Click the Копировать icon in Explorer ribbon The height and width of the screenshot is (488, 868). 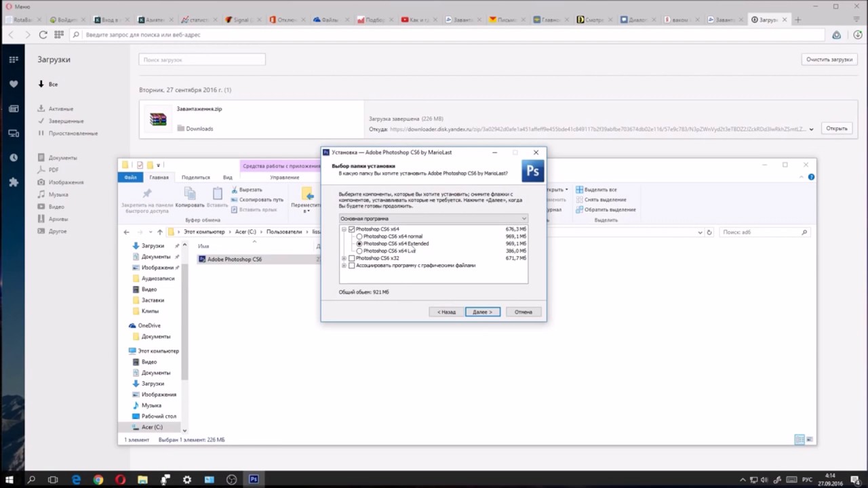point(190,197)
